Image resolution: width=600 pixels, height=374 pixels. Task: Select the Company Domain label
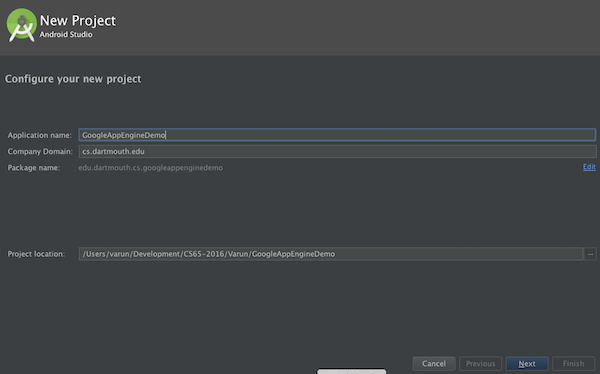(x=40, y=152)
